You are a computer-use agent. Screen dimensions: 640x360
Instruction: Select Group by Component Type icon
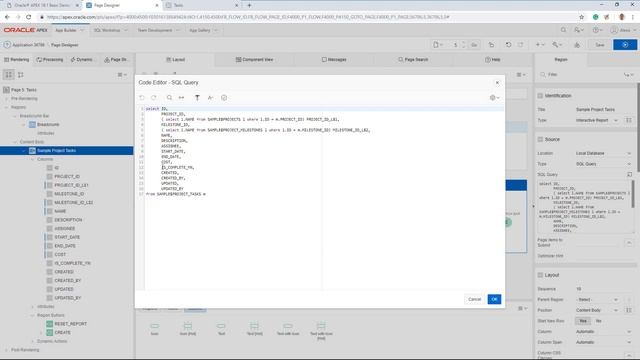(x=9, y=75)
